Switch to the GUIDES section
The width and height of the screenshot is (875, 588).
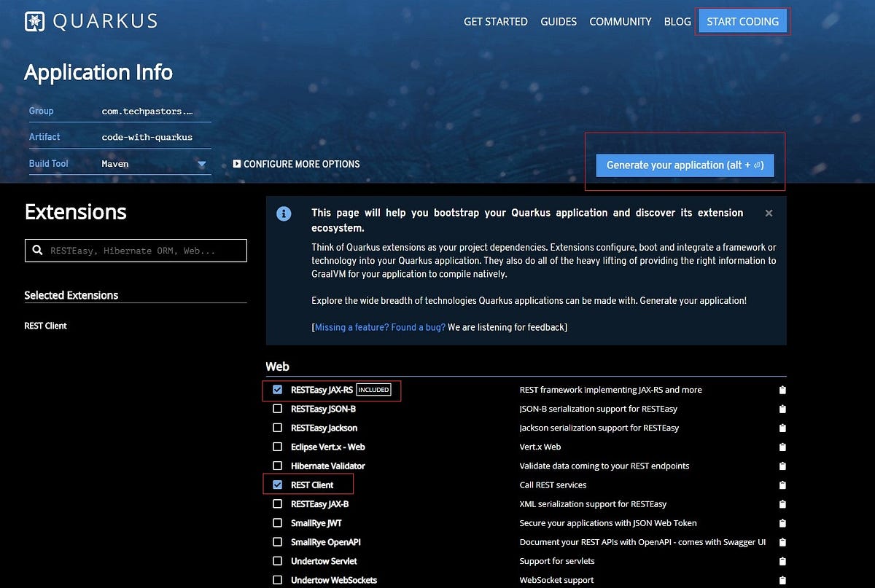559,21
